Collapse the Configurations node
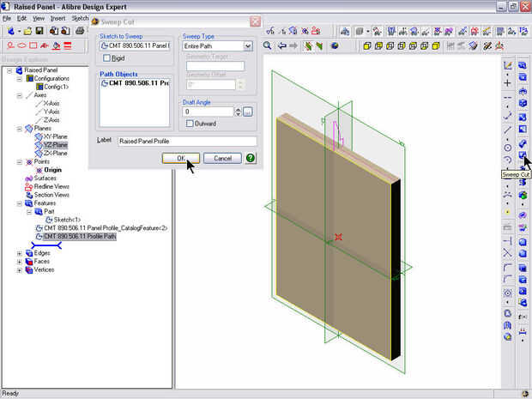Image resolution: width=532 pixels, height=399 pixels. tap(20, 79)
